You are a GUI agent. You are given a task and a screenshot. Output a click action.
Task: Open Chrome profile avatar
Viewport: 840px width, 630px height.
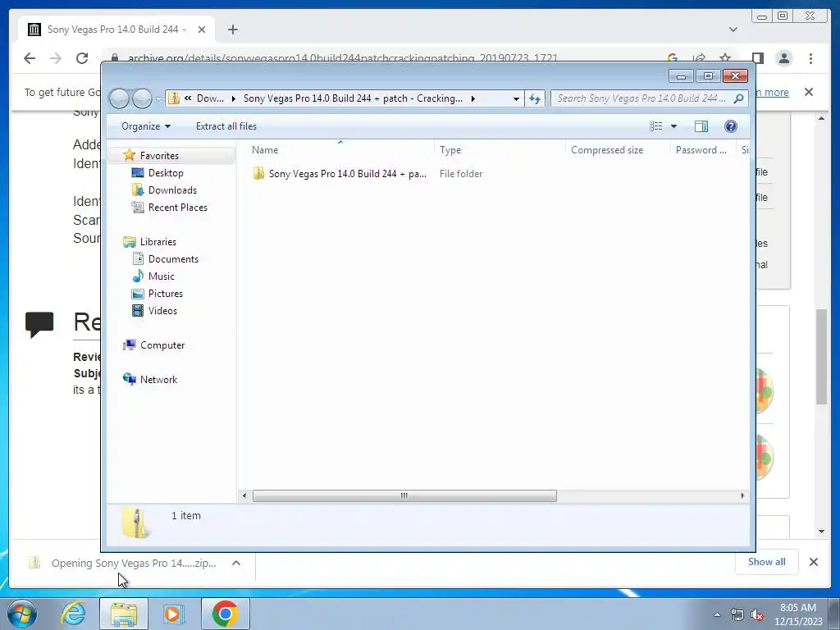click(783, 58)
